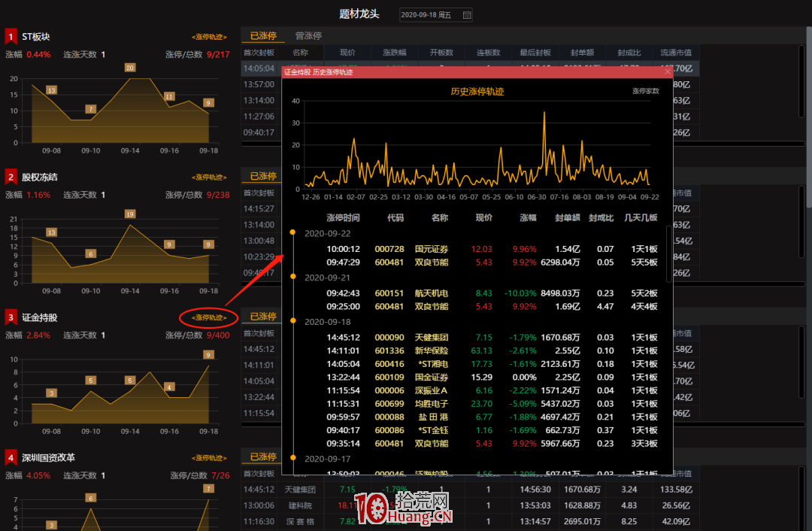Screen dimensions: 812x531
Task: Close the 历史涨停轨迹 popup window
Action: (x=668, y=72)
